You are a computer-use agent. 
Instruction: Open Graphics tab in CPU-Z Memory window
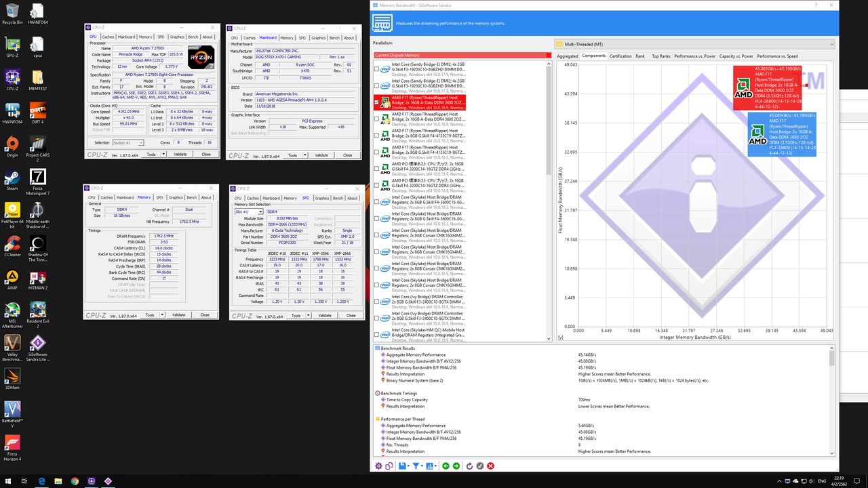click(x=176, y=198)
